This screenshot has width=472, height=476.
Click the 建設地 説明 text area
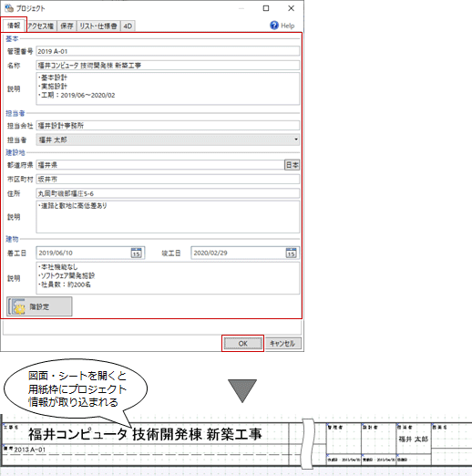[168, 217]
